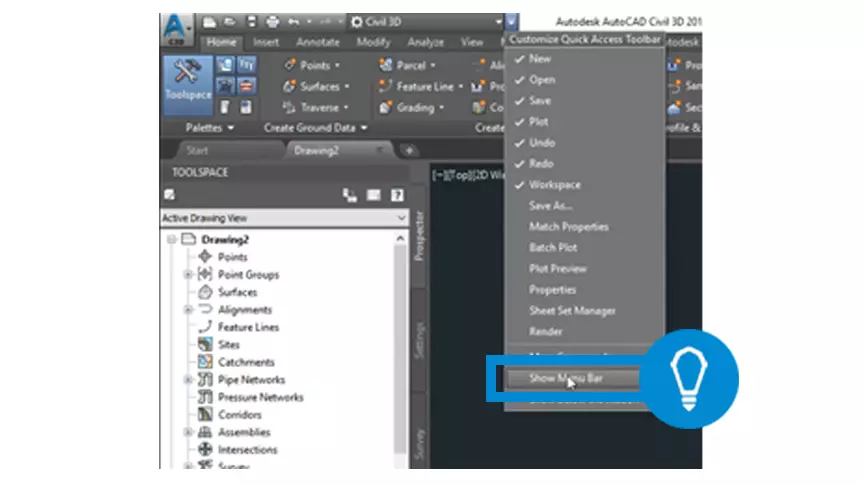Click the Open file icon in Quick Access Toolbar
The image size is (863, 485).
click(x=230, y=22)
